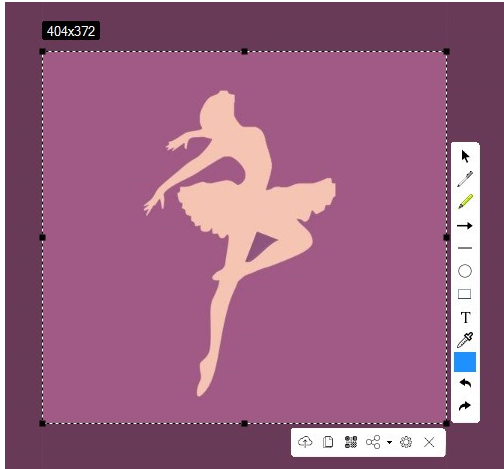Share the screenshot via the share icon
Screen dimensions: 504x469
point(373,442)
